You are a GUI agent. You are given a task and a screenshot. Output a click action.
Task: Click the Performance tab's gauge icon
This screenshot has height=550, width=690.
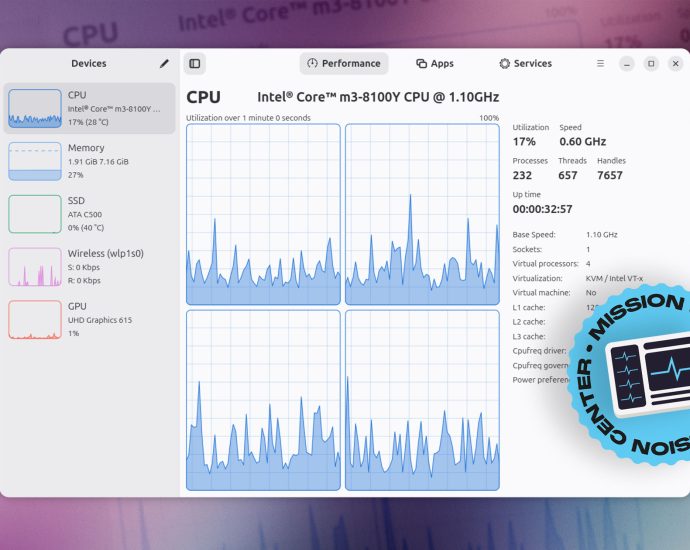click(x=312, y=63)
